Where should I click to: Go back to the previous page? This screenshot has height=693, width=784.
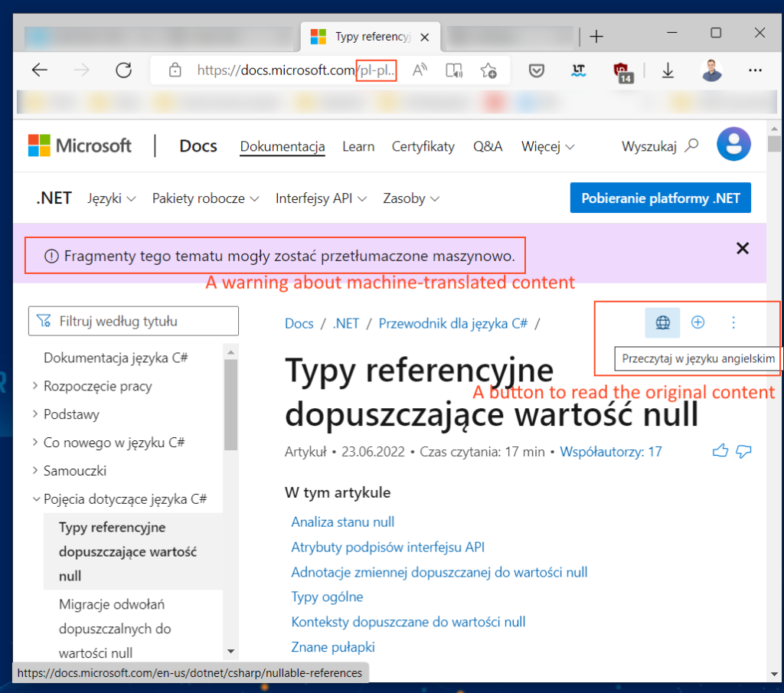[40, 70]
